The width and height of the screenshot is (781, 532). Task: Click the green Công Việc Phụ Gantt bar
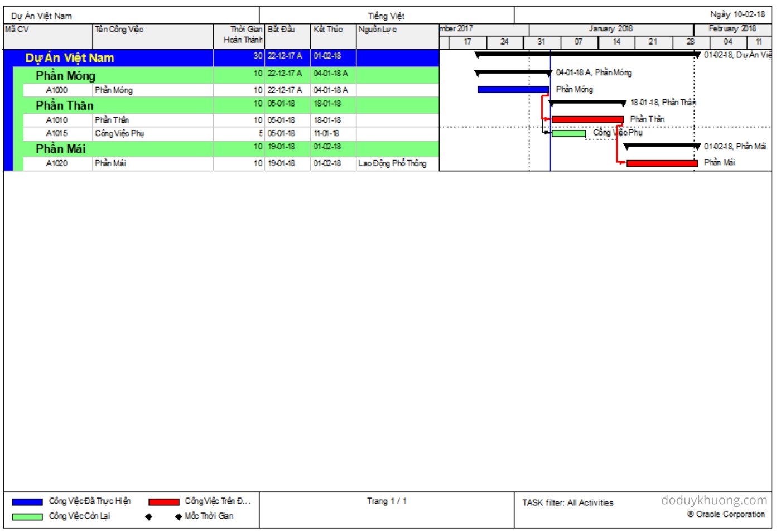tap(568, 134)
